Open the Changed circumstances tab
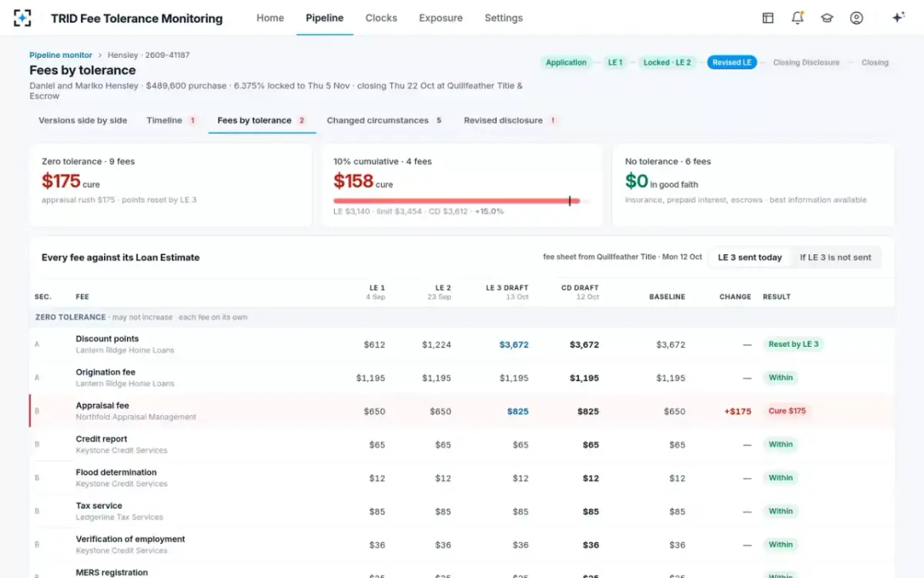This screenshot has height=578, width=924. (x=384, y=120)
